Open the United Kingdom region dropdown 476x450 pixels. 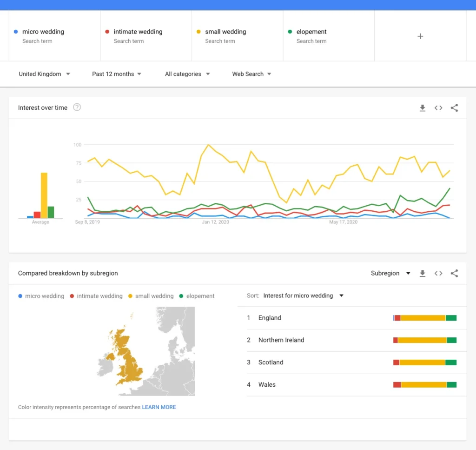[44, 74]
